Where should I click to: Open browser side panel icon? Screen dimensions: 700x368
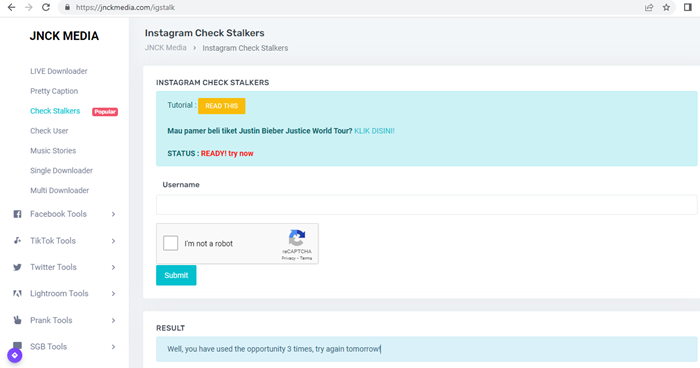[x=688, y=7]
